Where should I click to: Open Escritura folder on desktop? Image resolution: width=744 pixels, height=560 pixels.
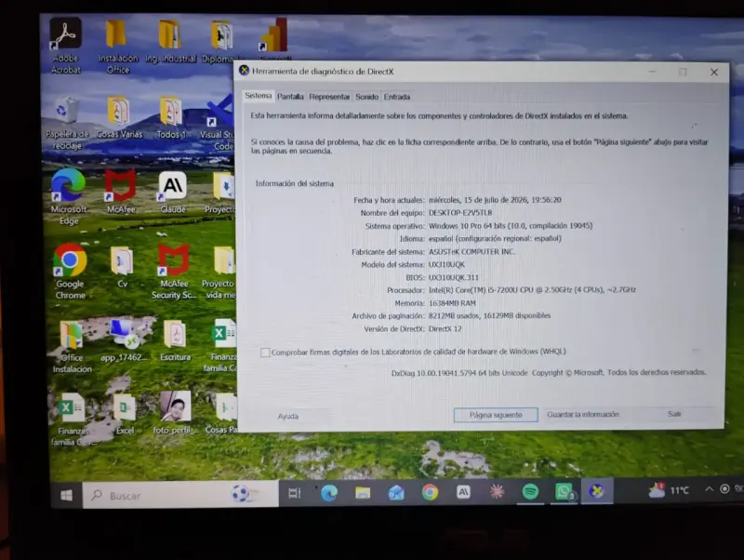tap(175, 340)
